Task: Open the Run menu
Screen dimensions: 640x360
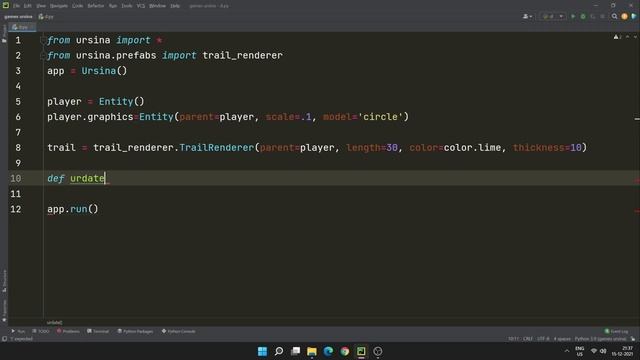Action: click(113, 6)
